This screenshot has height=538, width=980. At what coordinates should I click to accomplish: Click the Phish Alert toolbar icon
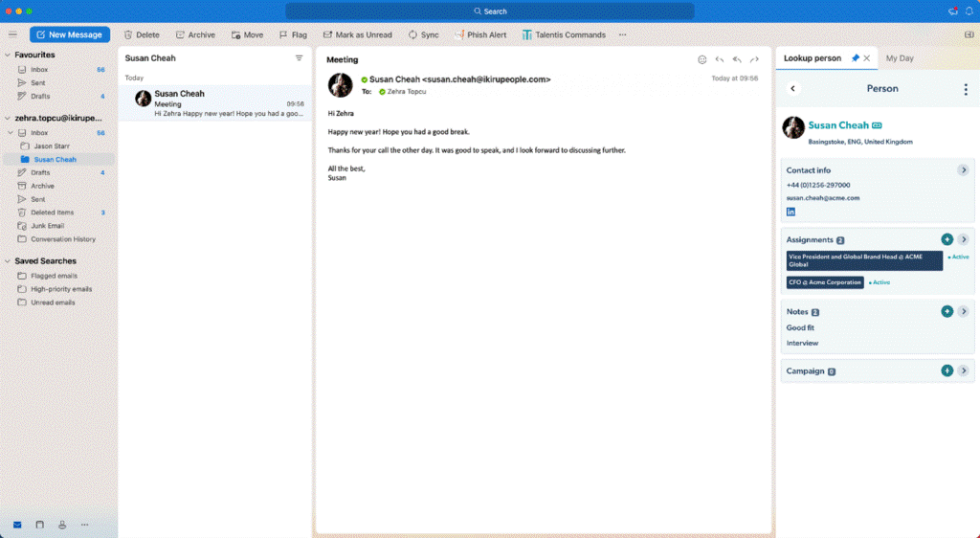(x=479, y=34)
